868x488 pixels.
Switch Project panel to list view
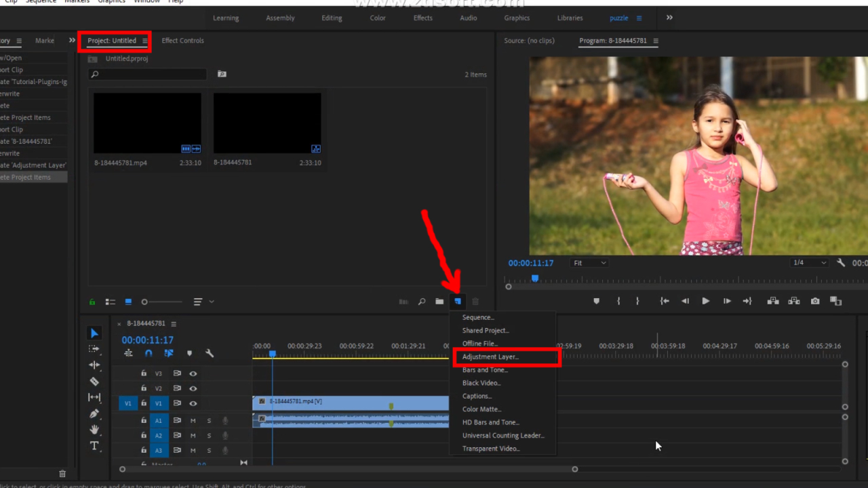[x=111, y=302]
